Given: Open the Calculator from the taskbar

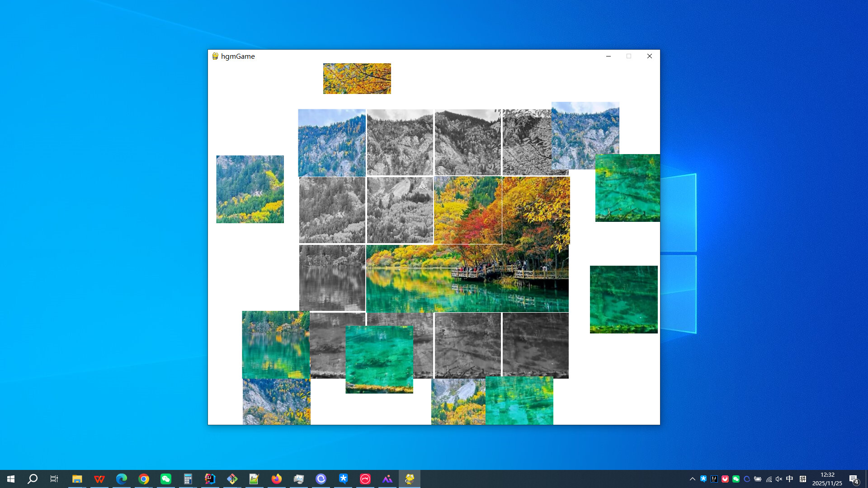Looking at the screenshot, I should tap(188, 479).
